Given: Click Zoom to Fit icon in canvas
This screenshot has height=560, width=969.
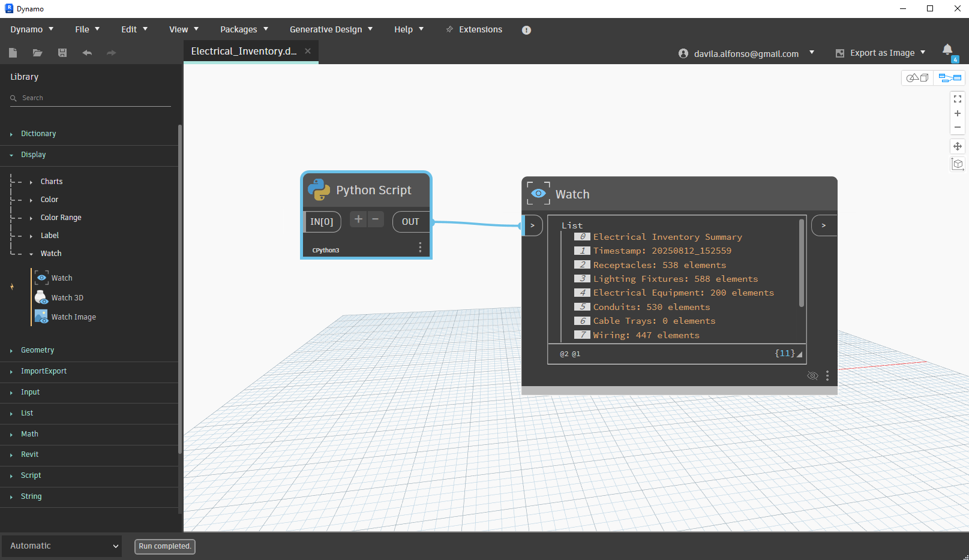Looking at the screenshot, I should (x=958, y=99).
